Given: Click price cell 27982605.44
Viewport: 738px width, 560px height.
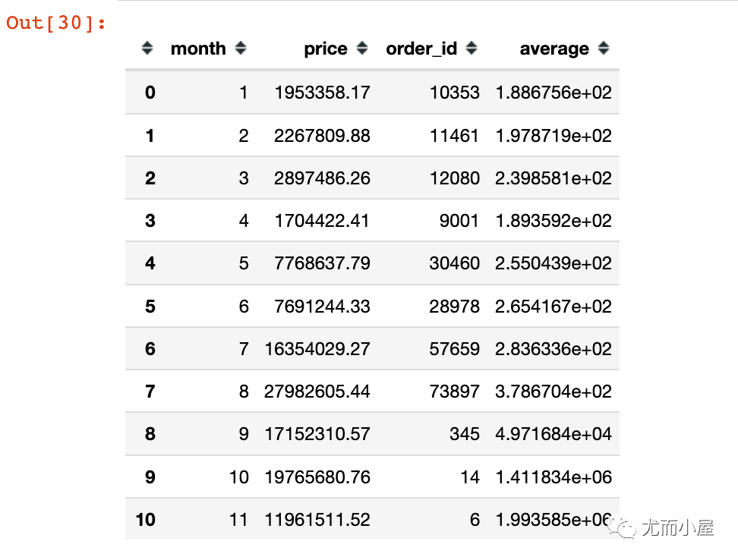Looking at the screenshot, I should click(x=317, y=392).
